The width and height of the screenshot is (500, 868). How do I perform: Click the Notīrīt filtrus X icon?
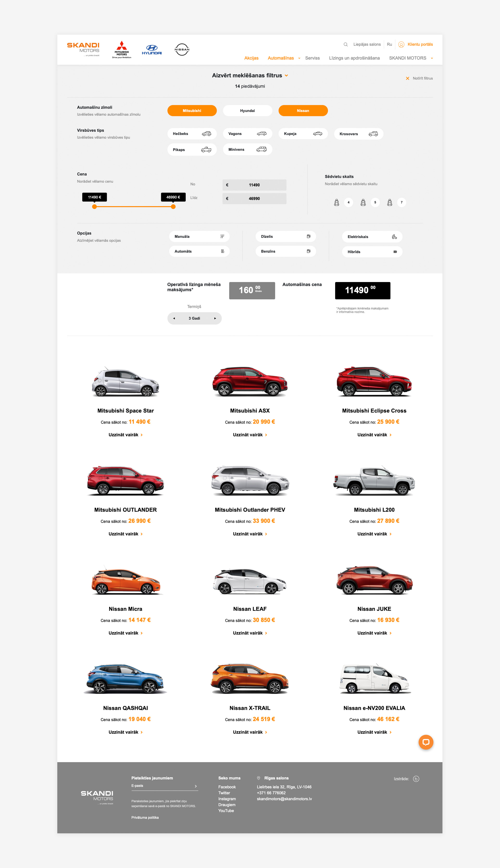point(408,78)
